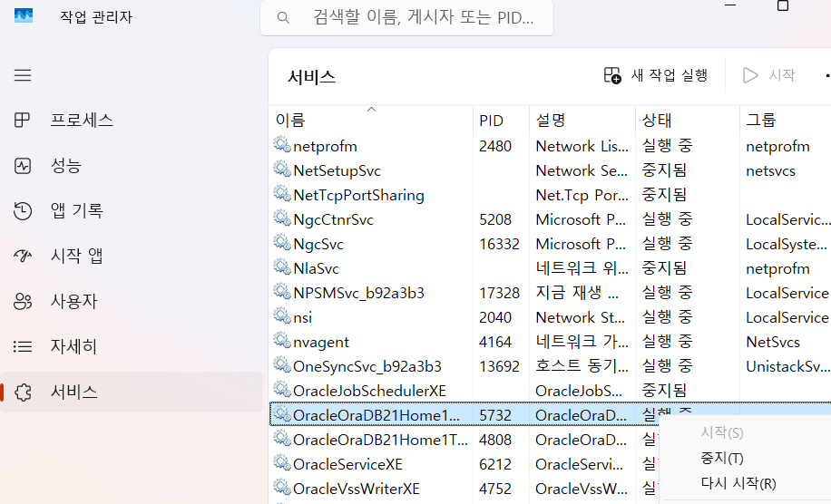Click the UnistackSv... group cell
831x504 pixels.
point(788,366)
